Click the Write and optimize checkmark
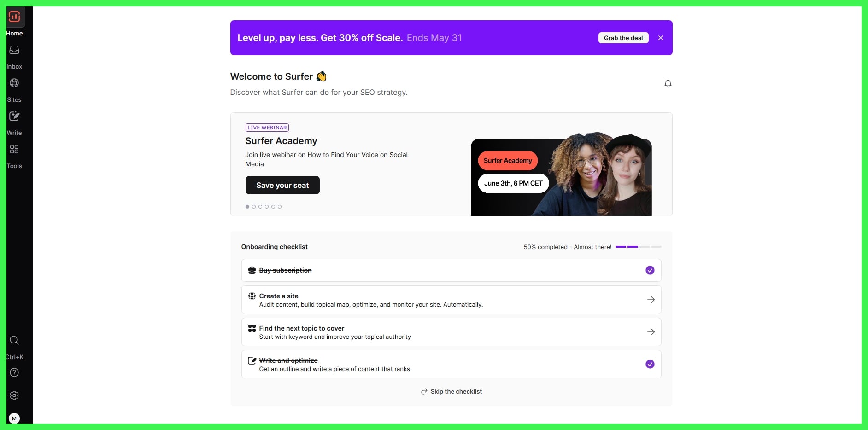Screen dimensions: 868x430 (x=650, y=364)
